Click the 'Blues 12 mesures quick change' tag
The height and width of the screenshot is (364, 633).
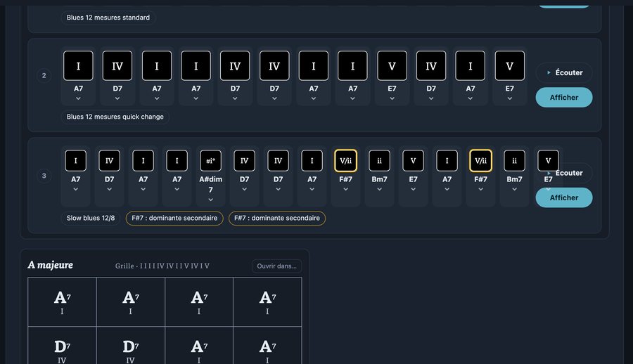pyautogui.click(x=115, y=117)
